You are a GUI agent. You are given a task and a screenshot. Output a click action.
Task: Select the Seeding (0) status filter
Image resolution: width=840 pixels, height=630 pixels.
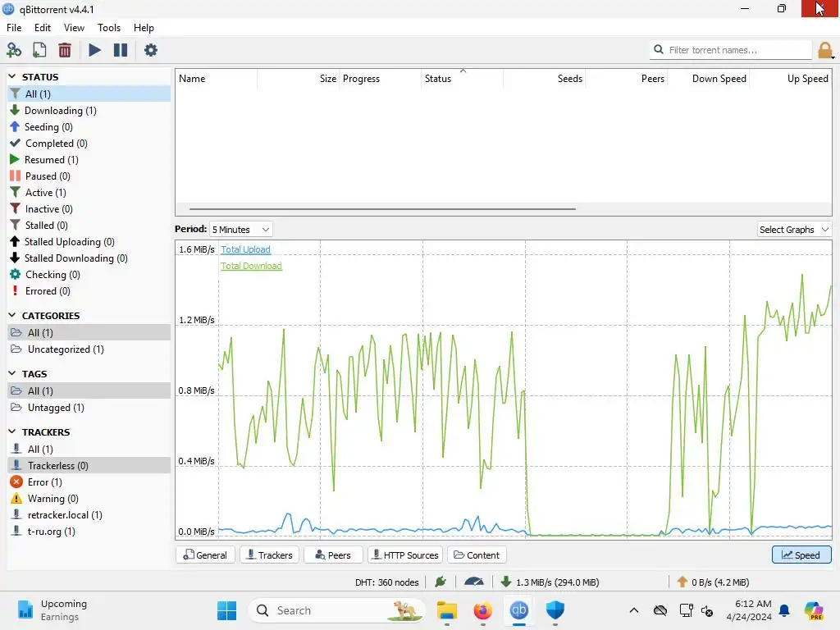tap(89, 127)
